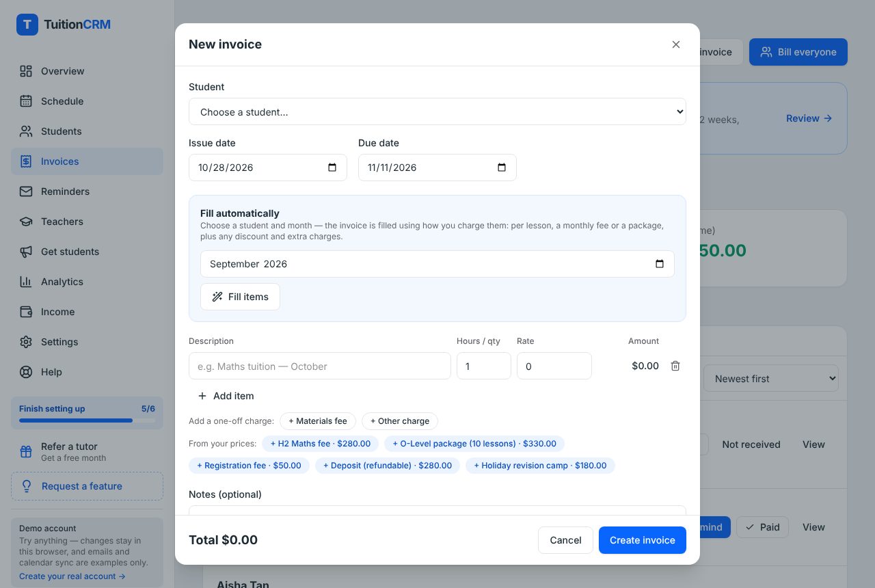The image size is (875, 588).
Task: Click the Fill items button
Action: [240, 297]
